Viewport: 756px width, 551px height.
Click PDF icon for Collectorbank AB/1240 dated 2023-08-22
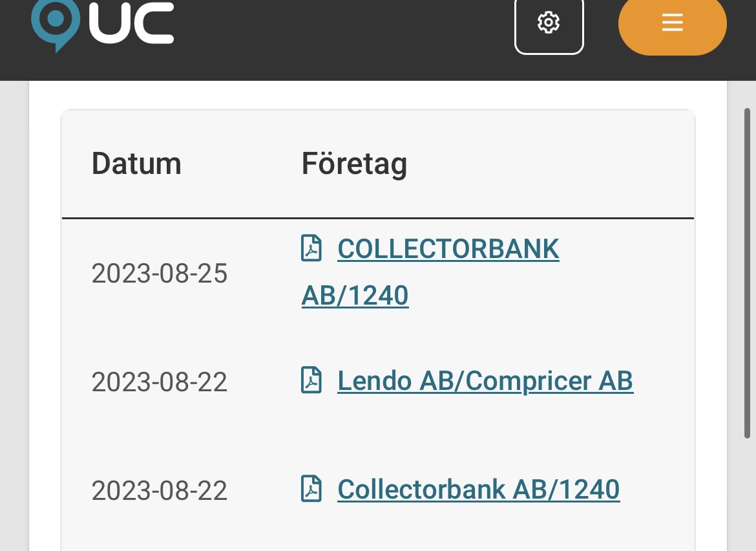coord(311,489)
